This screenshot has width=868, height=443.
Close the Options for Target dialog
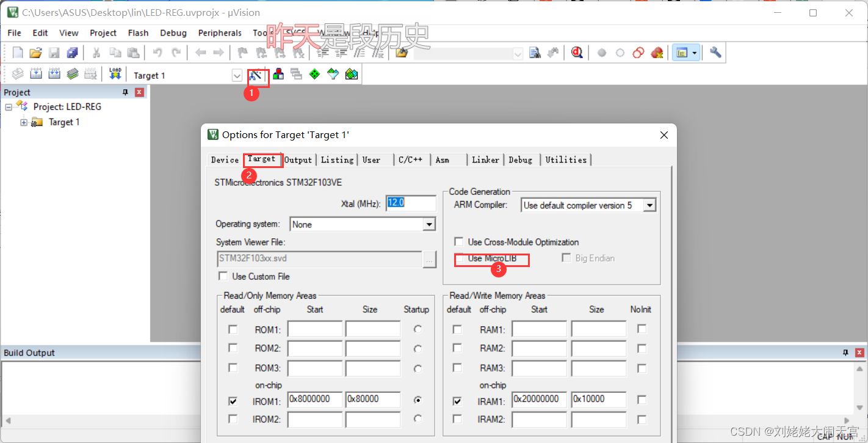pos(664,135)
